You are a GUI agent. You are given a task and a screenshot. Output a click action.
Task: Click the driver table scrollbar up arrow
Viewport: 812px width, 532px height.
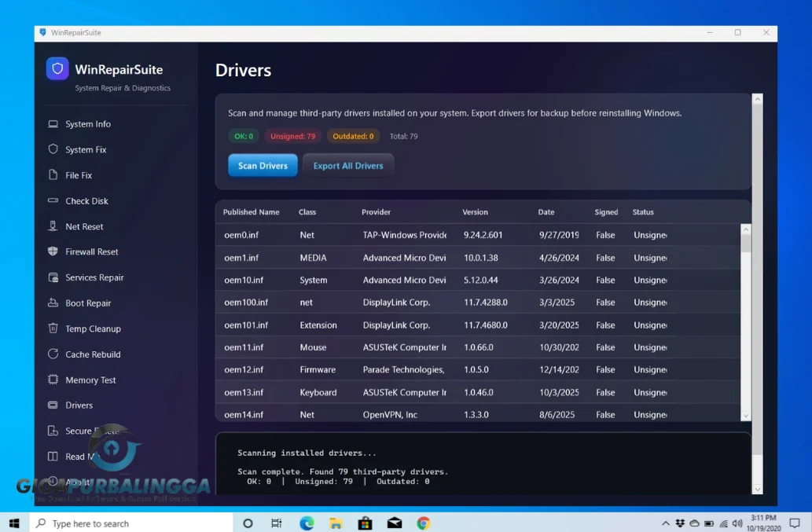(746, 229)
